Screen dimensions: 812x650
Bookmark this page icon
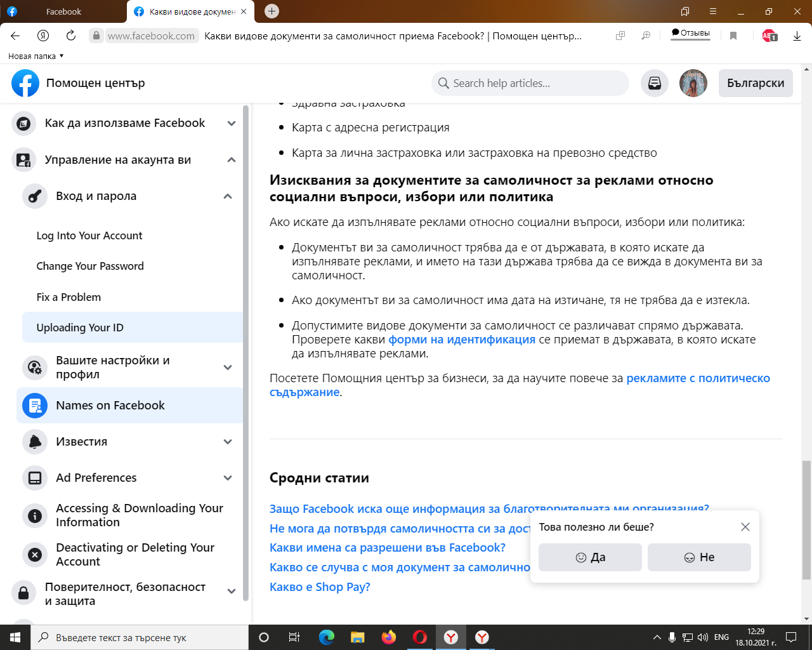[733, 36]
